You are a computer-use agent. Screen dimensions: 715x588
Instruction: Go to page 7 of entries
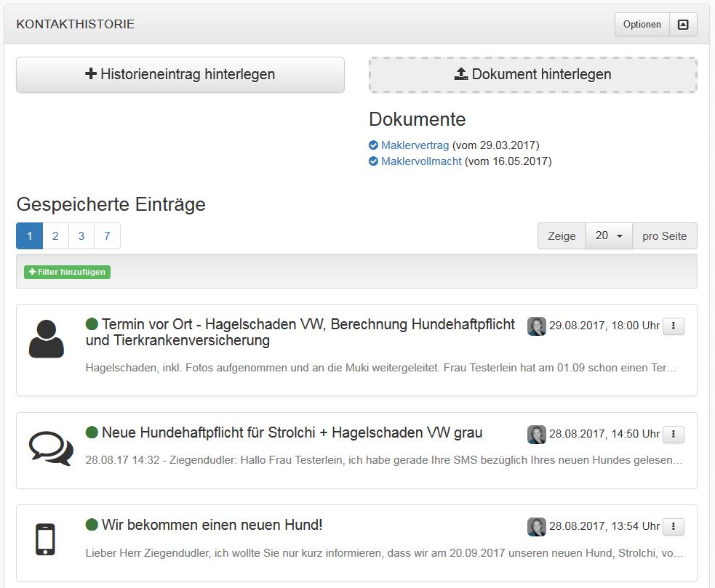(107, 236)
